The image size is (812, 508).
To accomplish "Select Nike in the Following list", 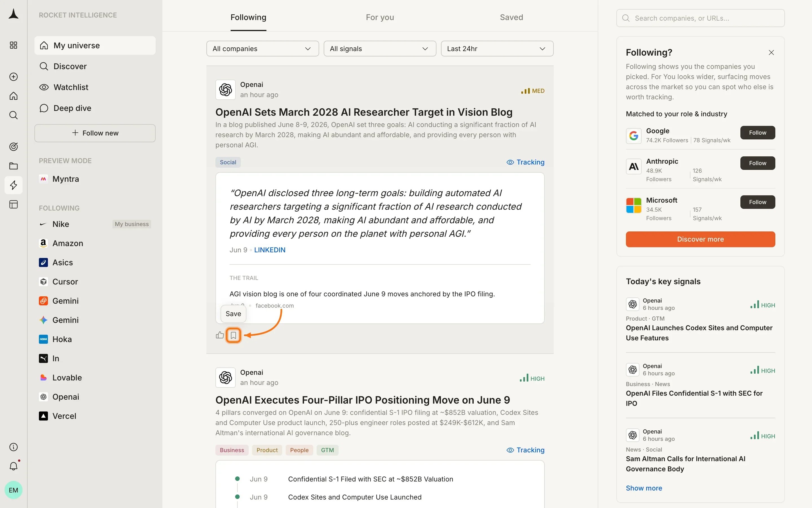I will 95,224.
